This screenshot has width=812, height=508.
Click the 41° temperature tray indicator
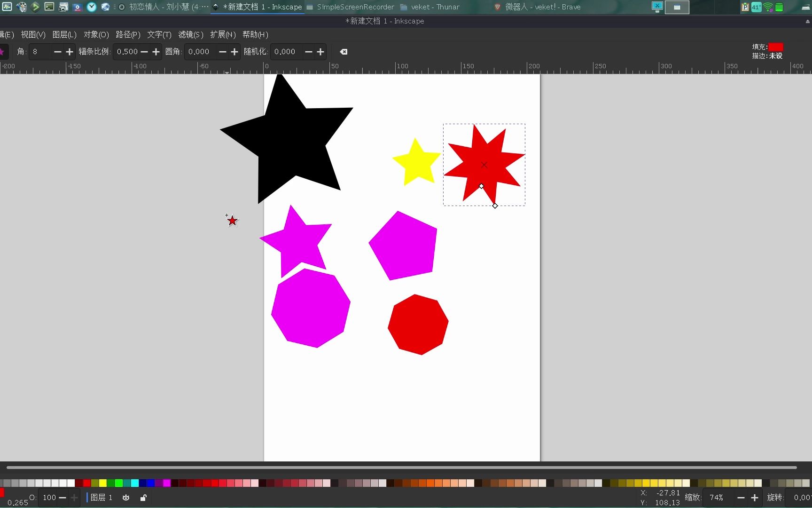(x=756, y=7)
